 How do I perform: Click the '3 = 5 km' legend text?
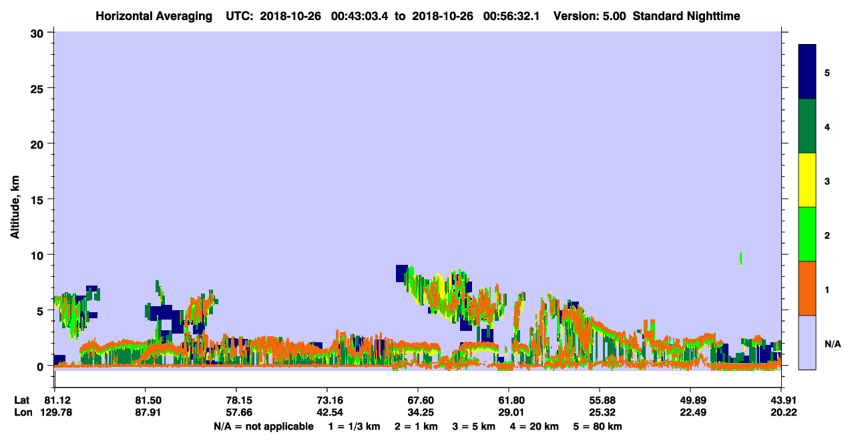click(x=473, y=426)
